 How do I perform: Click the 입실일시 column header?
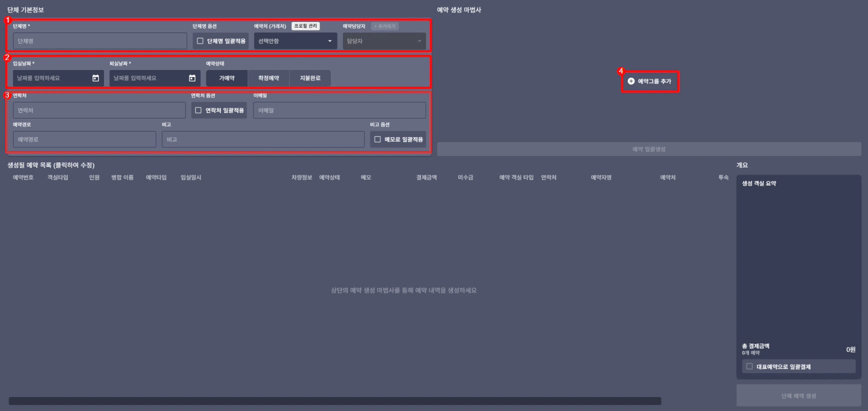tap(190, 177)
